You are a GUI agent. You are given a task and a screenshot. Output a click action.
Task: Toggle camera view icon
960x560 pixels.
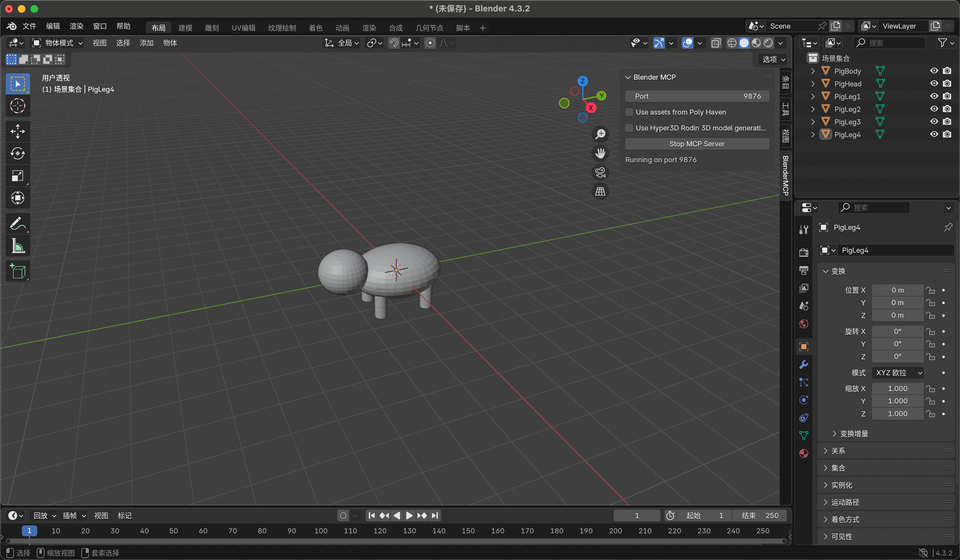click(600, 172)
